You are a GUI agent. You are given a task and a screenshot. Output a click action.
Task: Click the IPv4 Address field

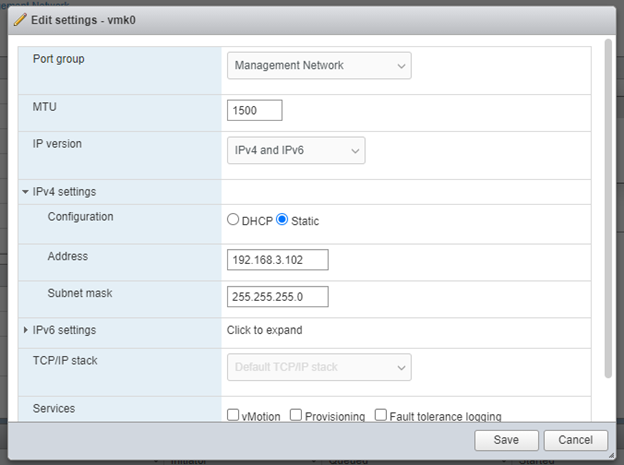pos(278,260)
